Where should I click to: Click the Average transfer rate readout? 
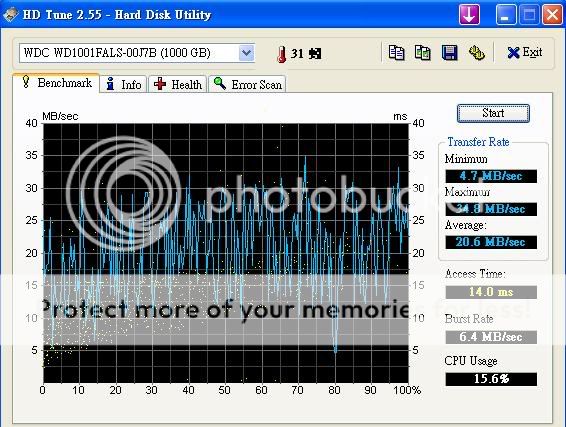tap(491, 242)
